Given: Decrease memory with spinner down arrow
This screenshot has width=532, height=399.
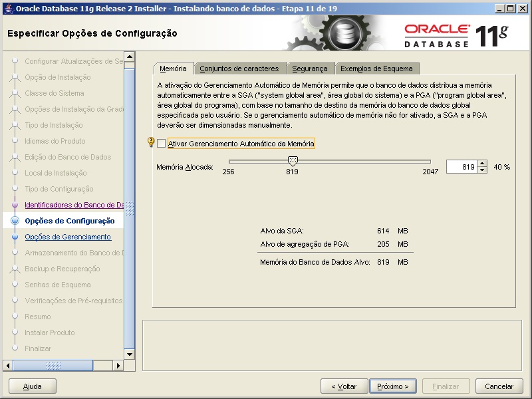Looking at the screenshot, I should (x=482, y=170).
